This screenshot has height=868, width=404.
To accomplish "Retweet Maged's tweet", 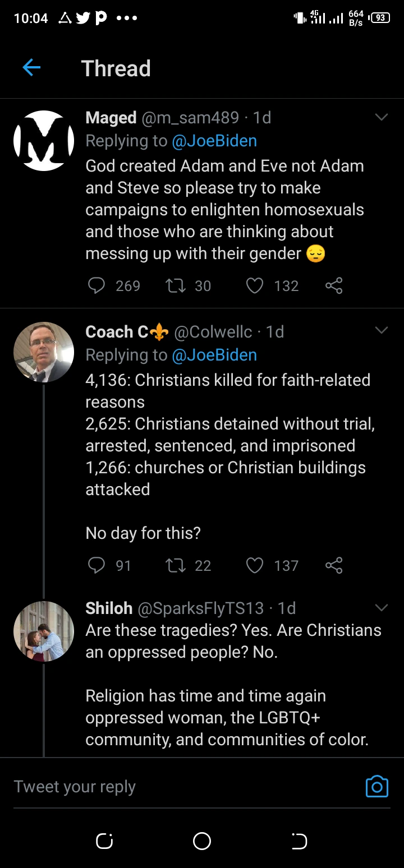I will coord(175,286).
